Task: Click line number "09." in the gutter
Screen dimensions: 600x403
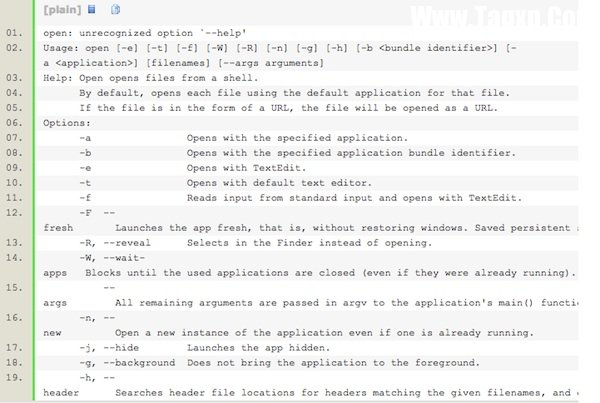Action: [x=14, y=168]
